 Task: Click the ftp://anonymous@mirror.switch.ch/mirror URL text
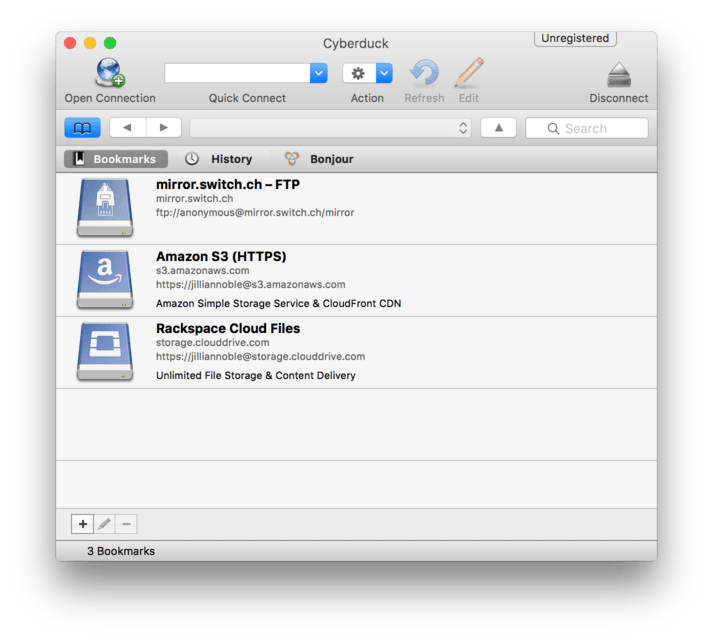pyautogui.click(x=255, y=212)
